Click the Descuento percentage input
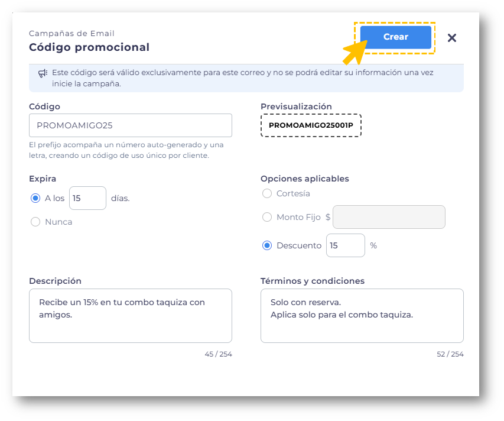Viewport: 504px width, 421px height. 345,245
